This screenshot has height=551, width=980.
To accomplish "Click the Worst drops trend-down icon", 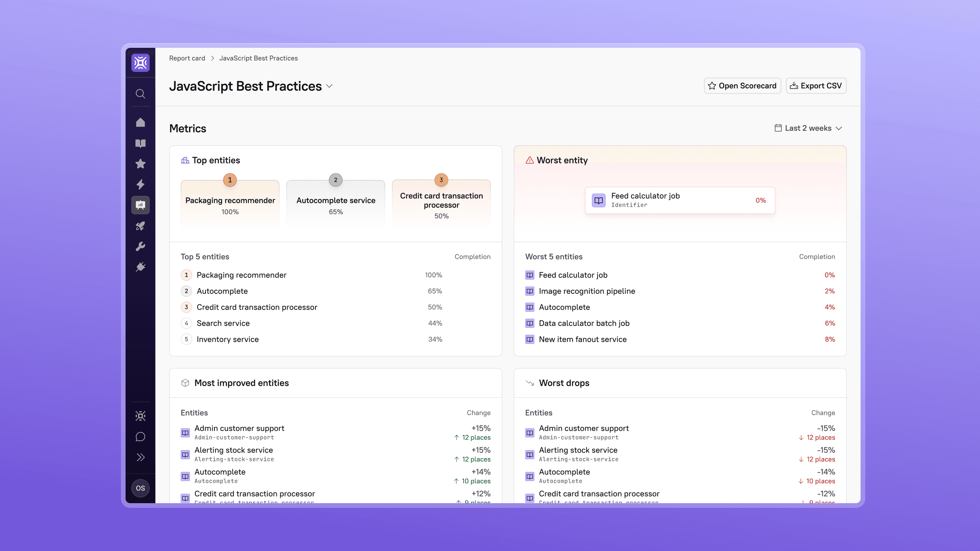I will coord(530,383).
